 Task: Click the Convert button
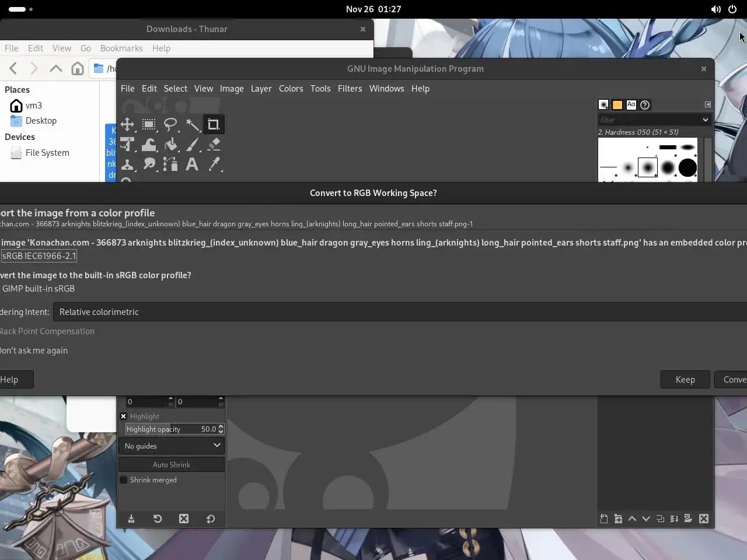click(x=731, y=380)
